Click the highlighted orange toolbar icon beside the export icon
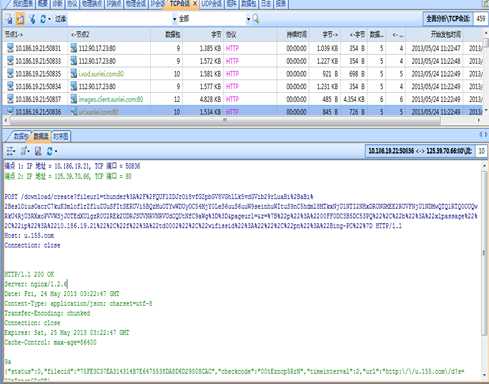The height and width of the screenshot is (384, 489). click(20, 19)
